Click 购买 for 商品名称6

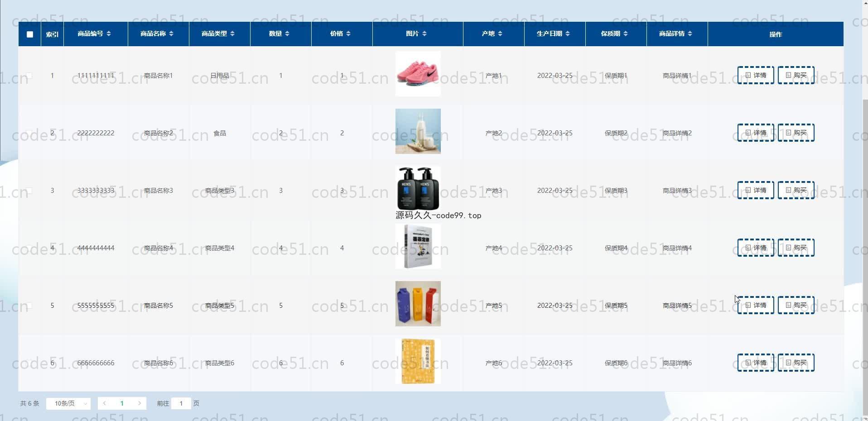tap(796, 363)
